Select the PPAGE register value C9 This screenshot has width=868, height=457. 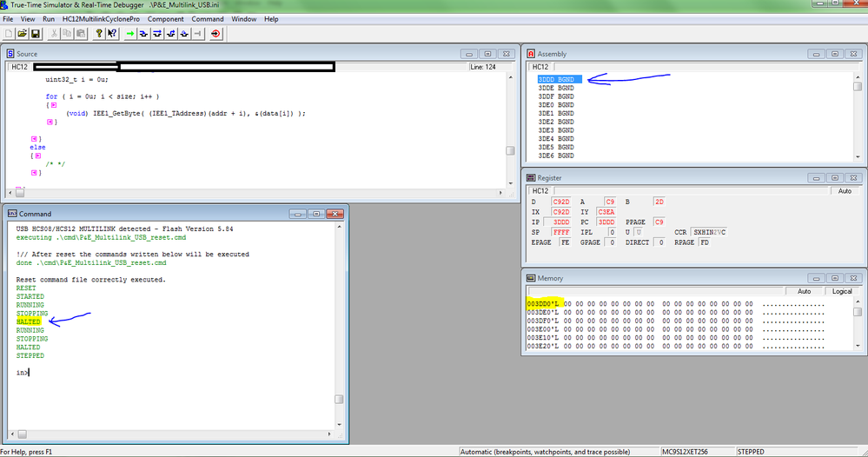coord(659,222)
